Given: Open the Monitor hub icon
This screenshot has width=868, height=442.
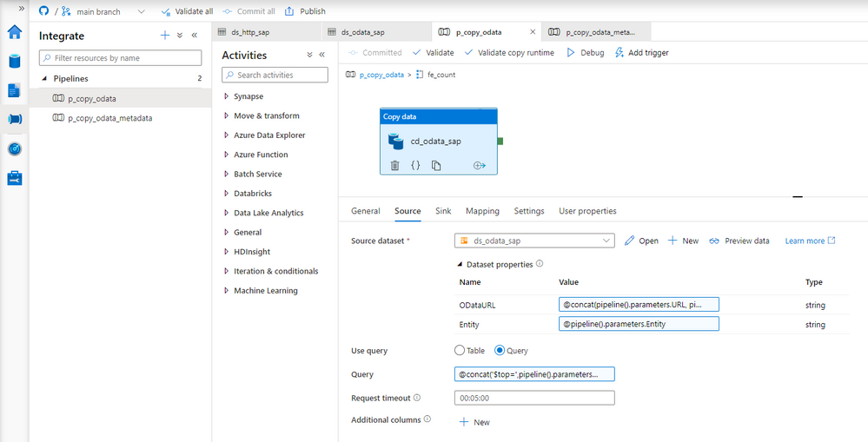Looking at the screenshot, I should click(15, 148).
